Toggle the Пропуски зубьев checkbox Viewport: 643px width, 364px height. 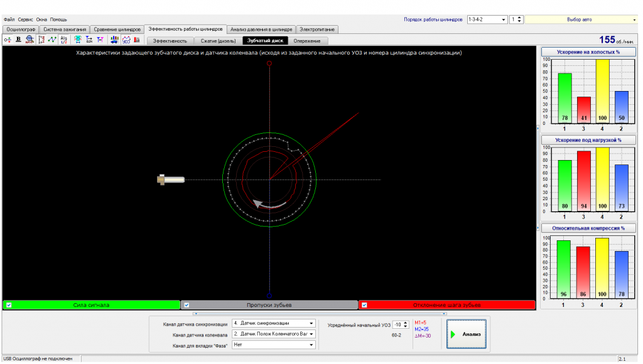coord(186,305)
